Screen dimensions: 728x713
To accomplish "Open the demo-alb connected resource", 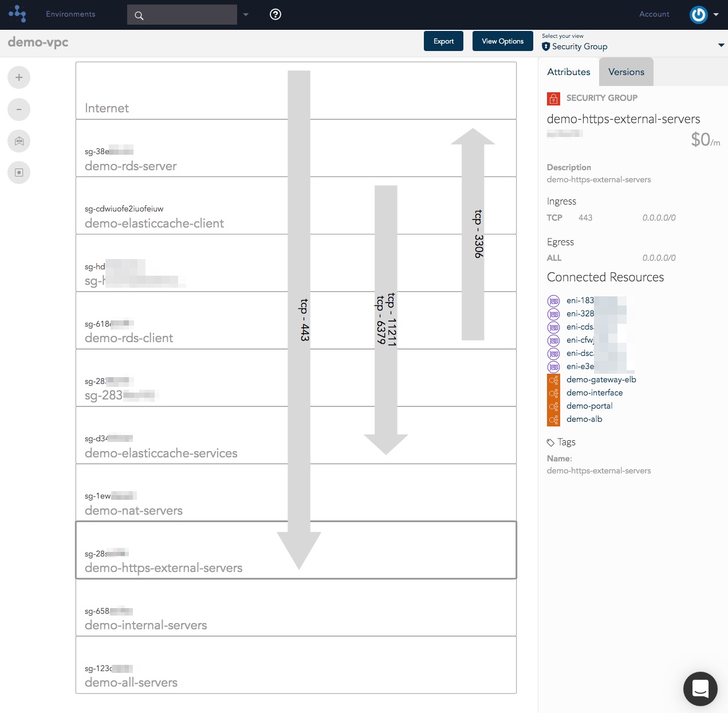I will (x=584, y=419).
